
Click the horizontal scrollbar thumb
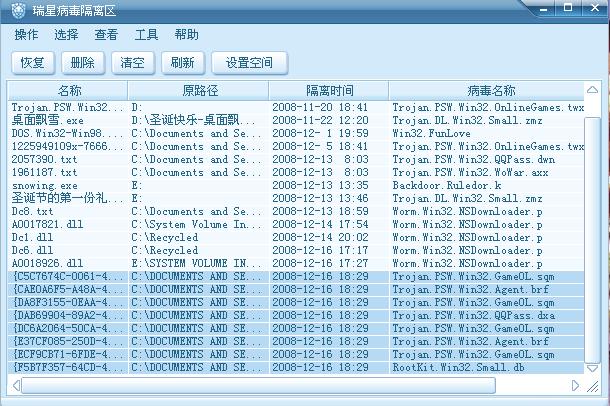[259, 386]
